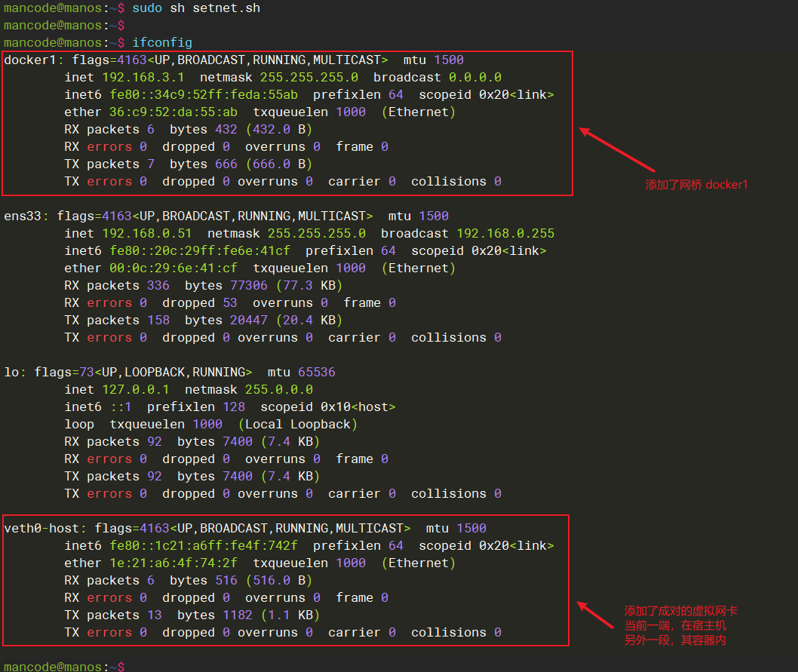Click the "sudo sh setnet.sh" command text
The width and height of the screenshot is (798, 672).
[196, 8]
